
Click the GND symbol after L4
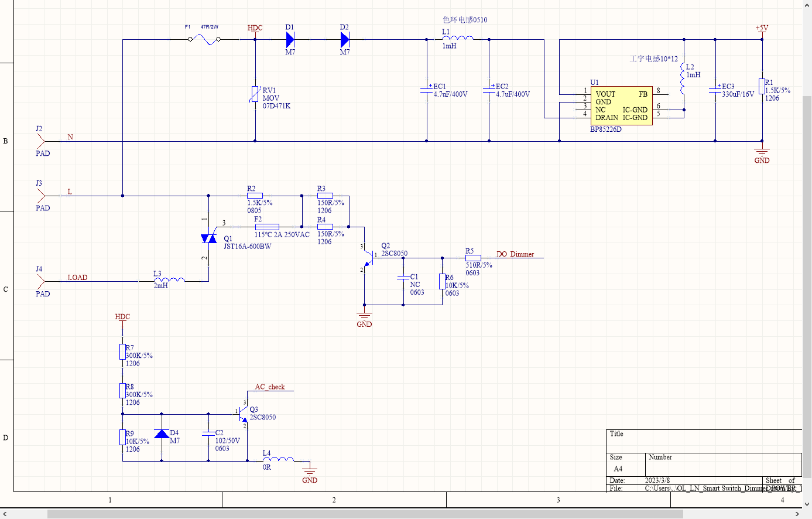click(310, 471)
